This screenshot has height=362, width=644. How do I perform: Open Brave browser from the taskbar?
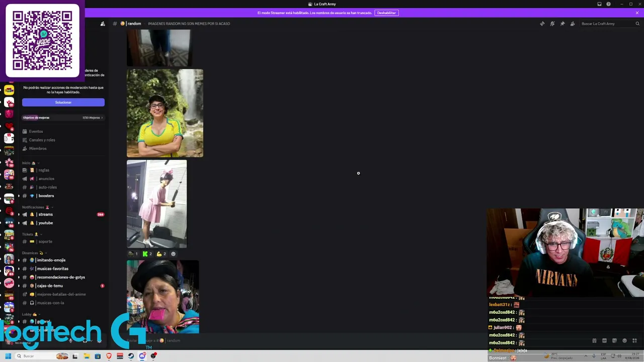tap(109, 356)
